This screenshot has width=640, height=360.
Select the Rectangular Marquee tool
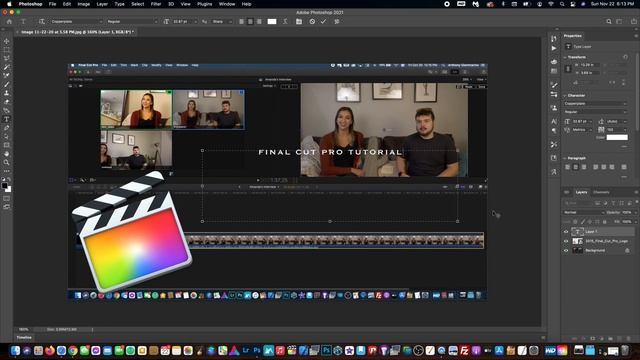[x=7, y=50]
